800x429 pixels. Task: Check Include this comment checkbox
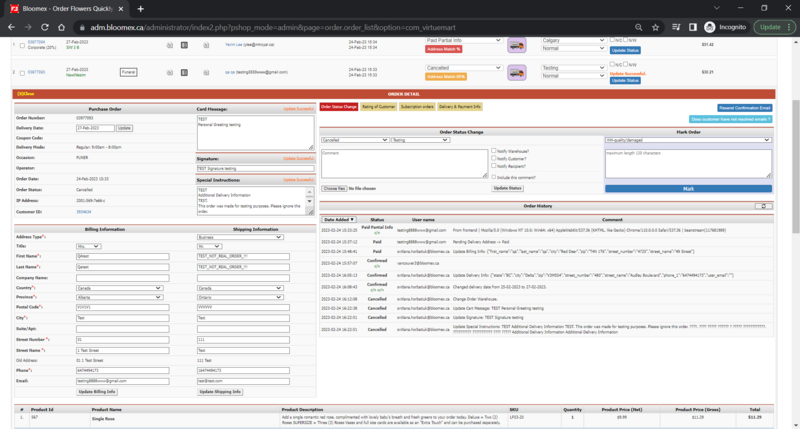click(x=493, y=177)
